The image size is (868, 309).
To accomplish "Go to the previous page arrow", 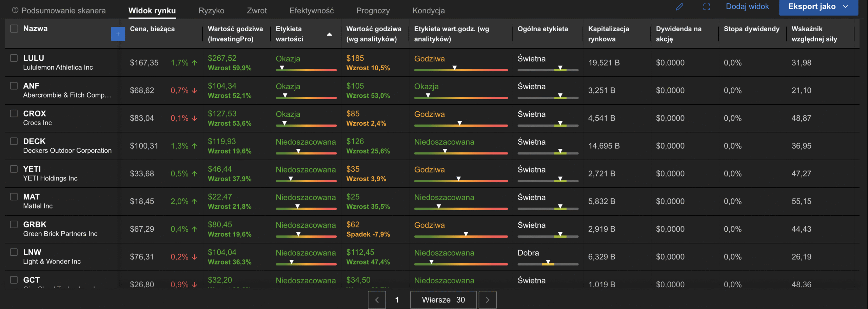I will 377,300.
